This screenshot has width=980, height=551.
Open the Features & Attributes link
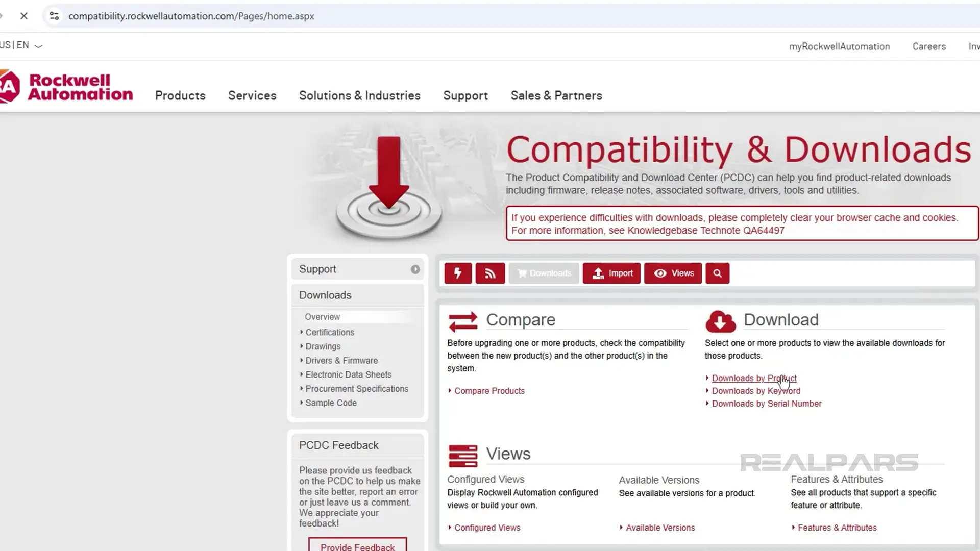[x=837, y=528]
